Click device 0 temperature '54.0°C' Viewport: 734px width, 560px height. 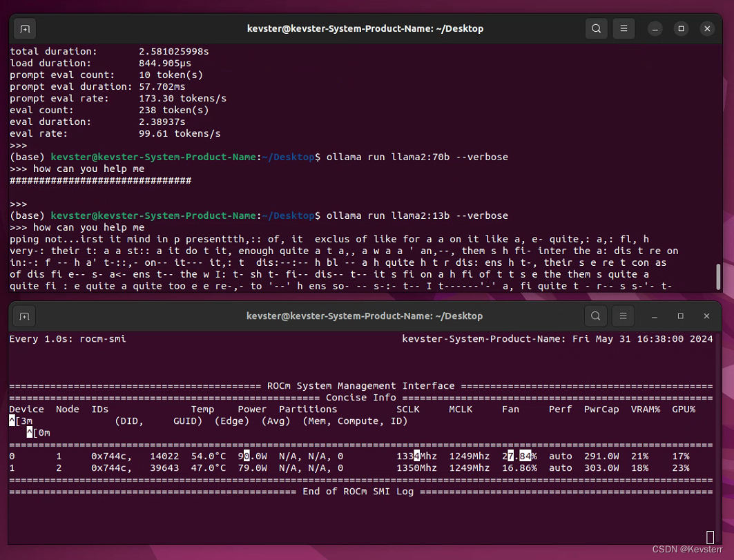click(x=209, y=456)
